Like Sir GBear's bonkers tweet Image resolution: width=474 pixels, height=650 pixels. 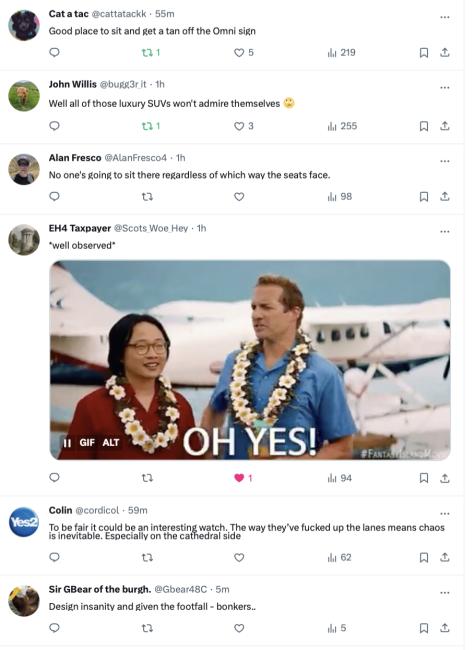coord(239,628)
